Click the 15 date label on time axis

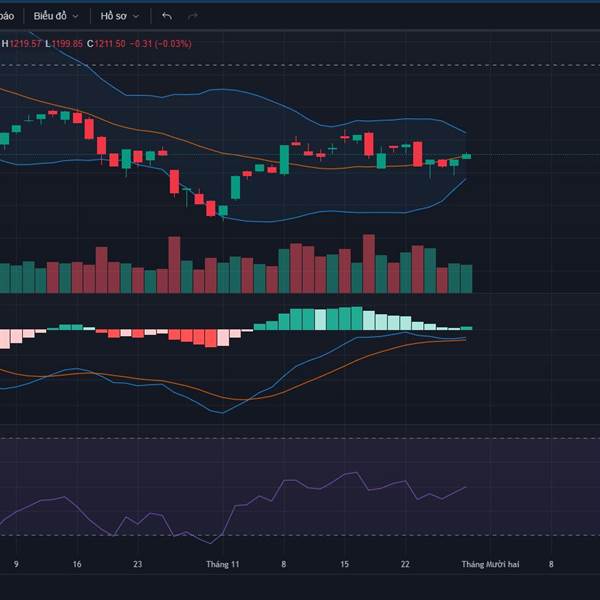(x=344, y=564)
